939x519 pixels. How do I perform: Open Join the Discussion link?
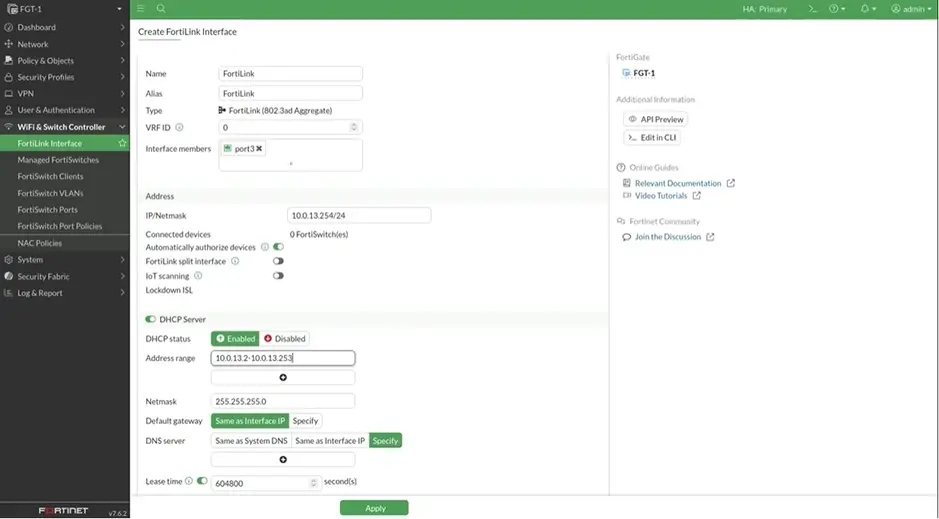[668, 237]
